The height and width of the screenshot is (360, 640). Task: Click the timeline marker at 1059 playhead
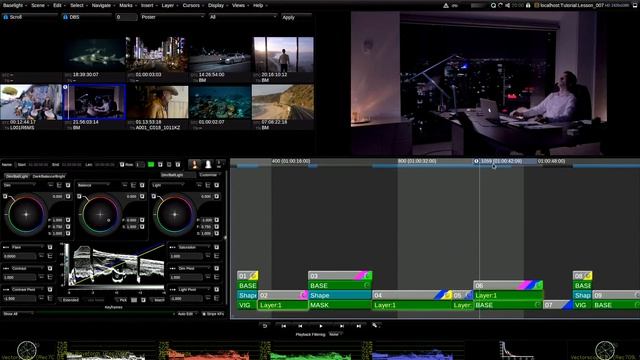pos(476,161)
